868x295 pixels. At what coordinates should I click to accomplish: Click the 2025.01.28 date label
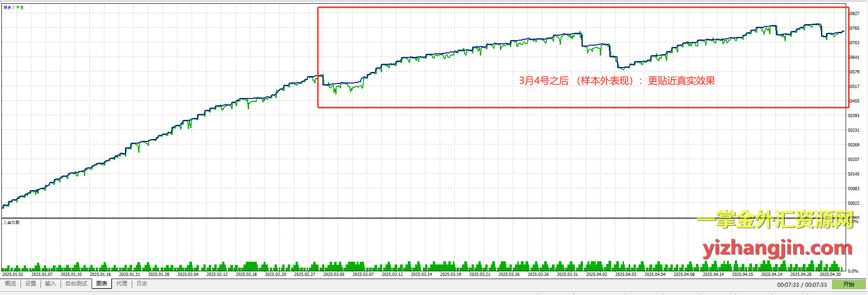point(159,274)
